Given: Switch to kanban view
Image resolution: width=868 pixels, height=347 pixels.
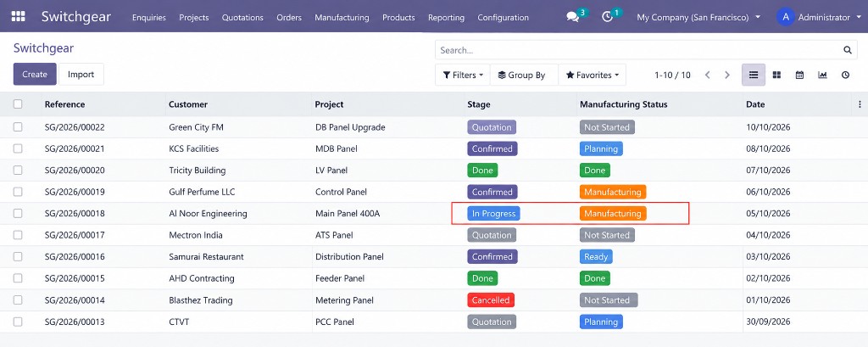Looking at the screenshot, I should pyautogui.click(x=776, y=75).
